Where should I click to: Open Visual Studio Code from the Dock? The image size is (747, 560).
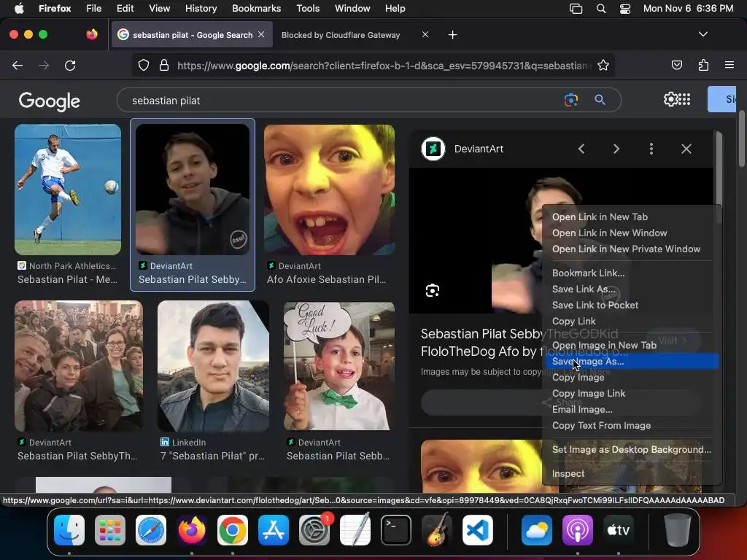click(x=478, y=530)
